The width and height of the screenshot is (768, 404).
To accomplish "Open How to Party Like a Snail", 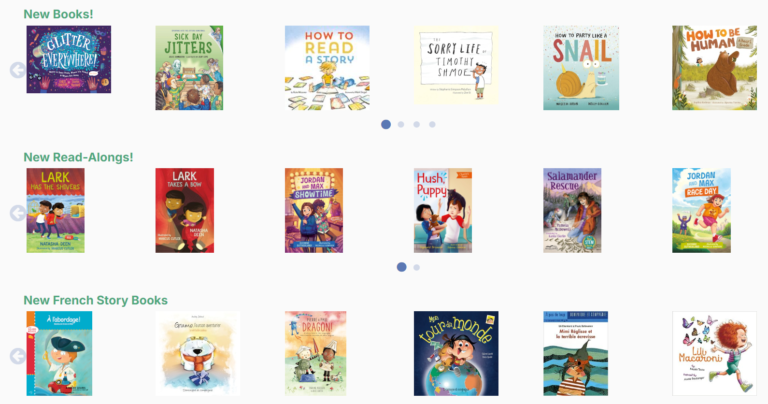I will pos(581,68).
